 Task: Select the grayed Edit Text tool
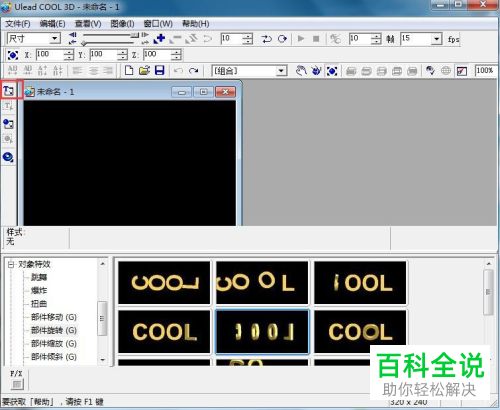point(9,107)
